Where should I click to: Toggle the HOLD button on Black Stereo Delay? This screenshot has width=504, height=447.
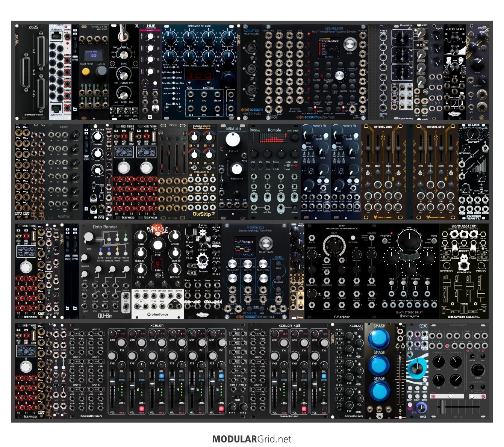coord(392,284)
